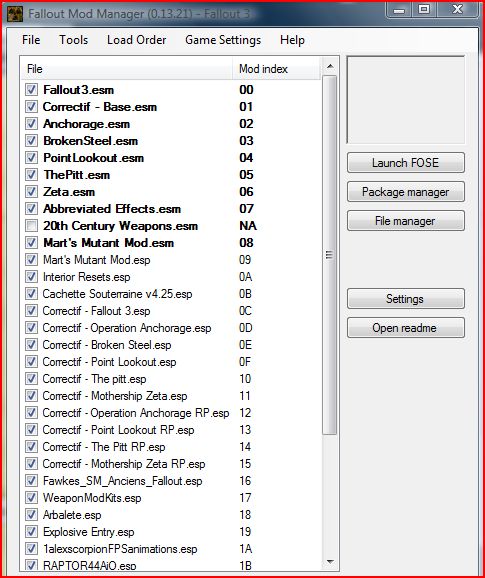This screenshot has height=578, width=485.
Task: Open the Settings dialog button
Action: click(x=406, y=299)
